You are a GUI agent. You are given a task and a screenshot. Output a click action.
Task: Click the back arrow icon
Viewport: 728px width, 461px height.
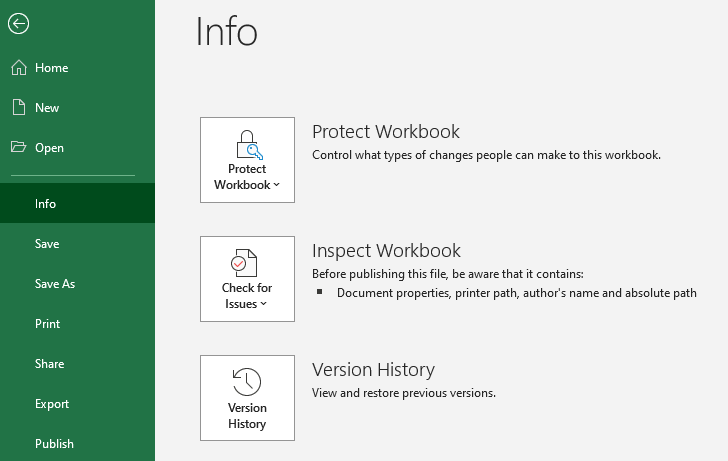pyautogui.click(x=19, y=24)
